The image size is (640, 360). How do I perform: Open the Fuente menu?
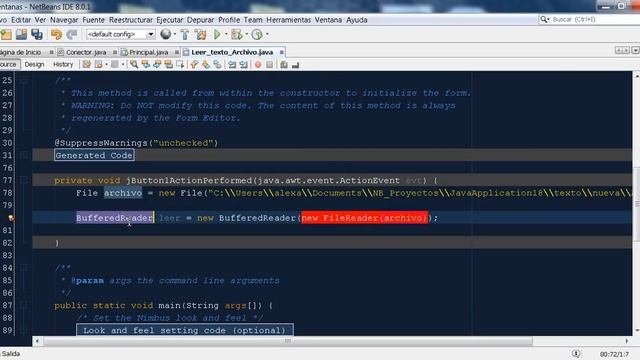pos(93,20)
